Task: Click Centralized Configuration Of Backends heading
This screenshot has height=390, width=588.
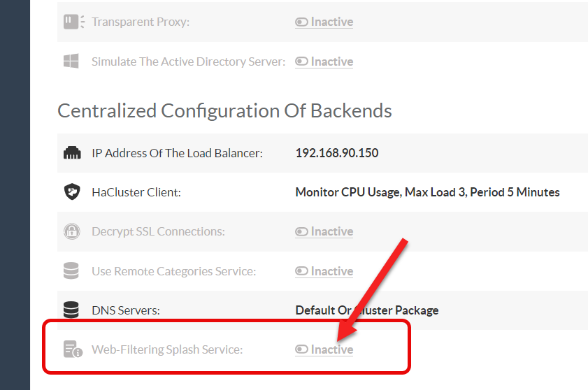Action: [x=224, y=110]
